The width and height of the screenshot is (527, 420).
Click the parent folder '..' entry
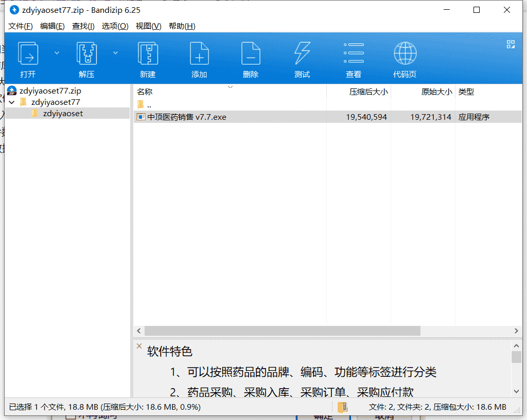(x=145, y=105)
